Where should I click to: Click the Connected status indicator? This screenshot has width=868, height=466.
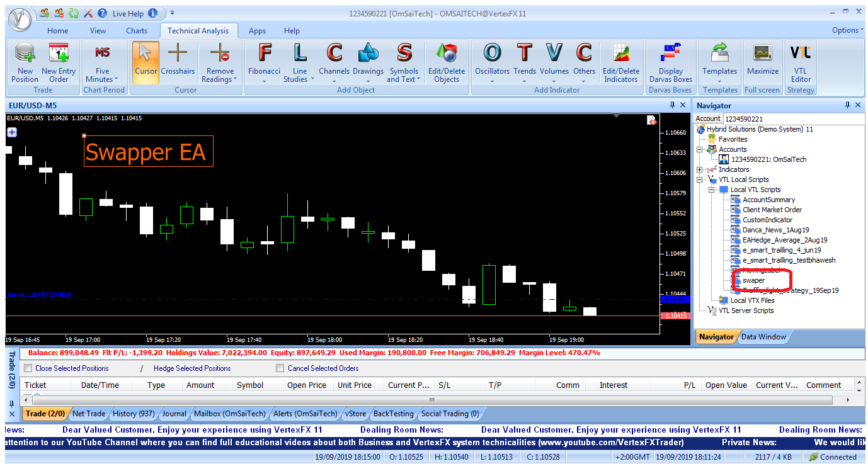pos(833,457)
